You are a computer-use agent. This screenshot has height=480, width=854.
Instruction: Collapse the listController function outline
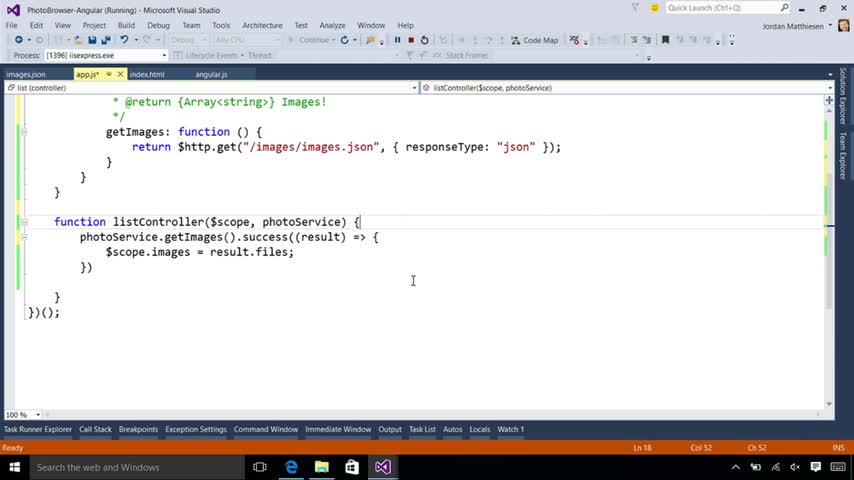[24, 222]
